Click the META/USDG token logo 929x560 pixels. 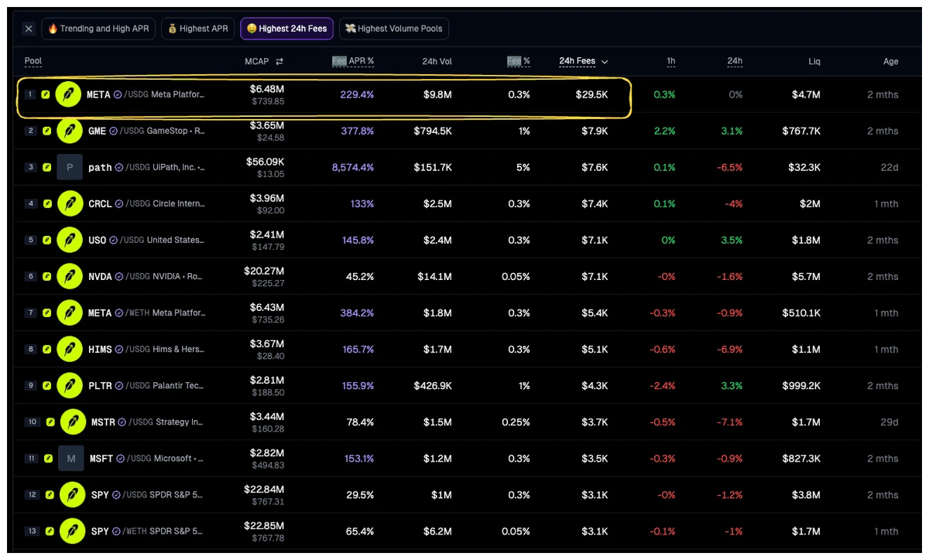click(x=68, y=94)
